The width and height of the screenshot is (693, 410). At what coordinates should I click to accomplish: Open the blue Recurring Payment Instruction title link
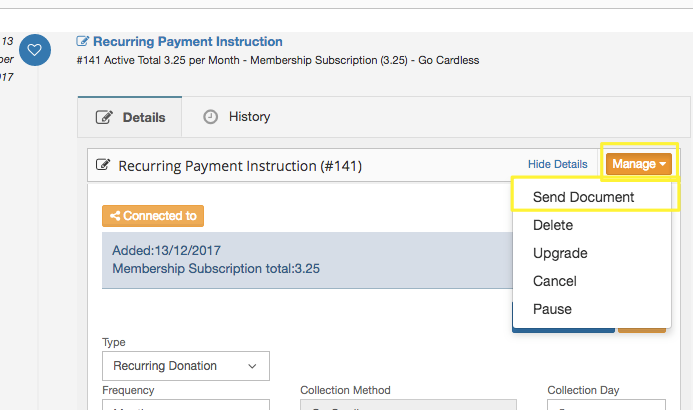(x=187, y=42)
